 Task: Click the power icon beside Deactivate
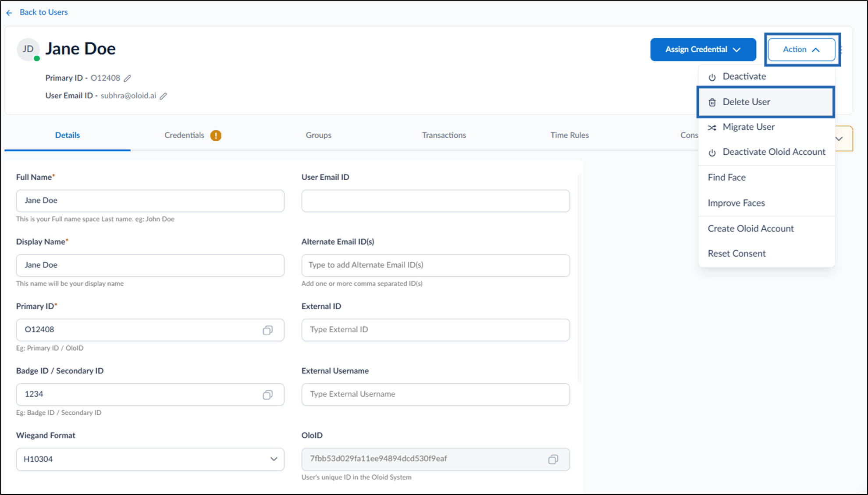(x=712, y=77)
